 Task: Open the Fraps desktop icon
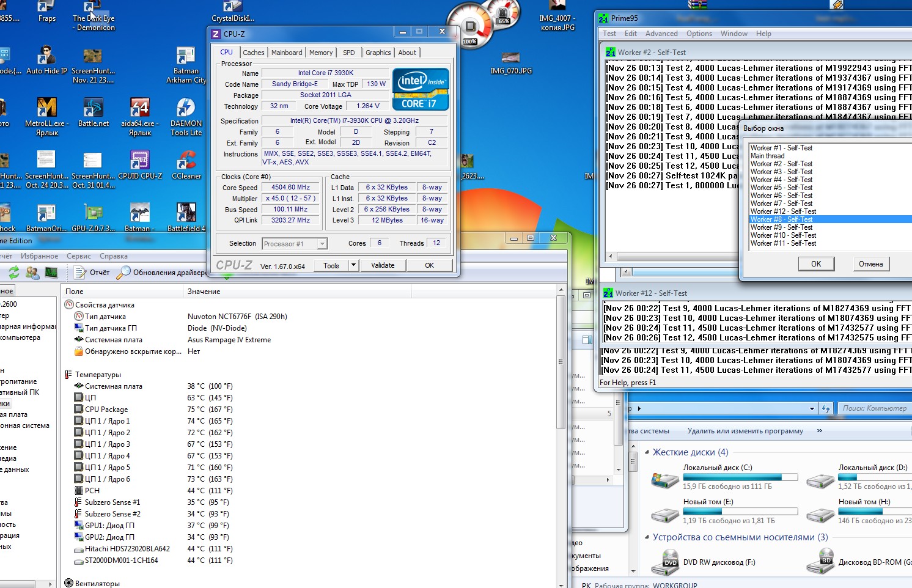[x=46, y=9]
